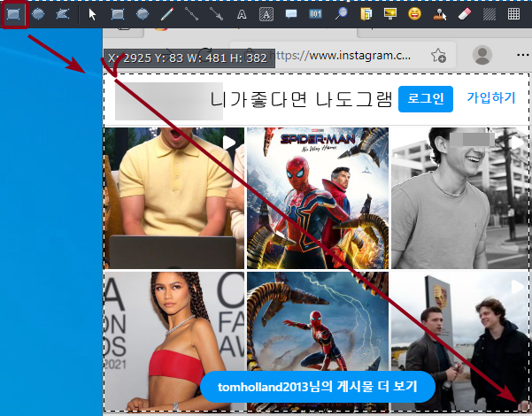The image size is (532, 416).
Task: Choose the boxed text A tool
Action: (x=266, y=14)
